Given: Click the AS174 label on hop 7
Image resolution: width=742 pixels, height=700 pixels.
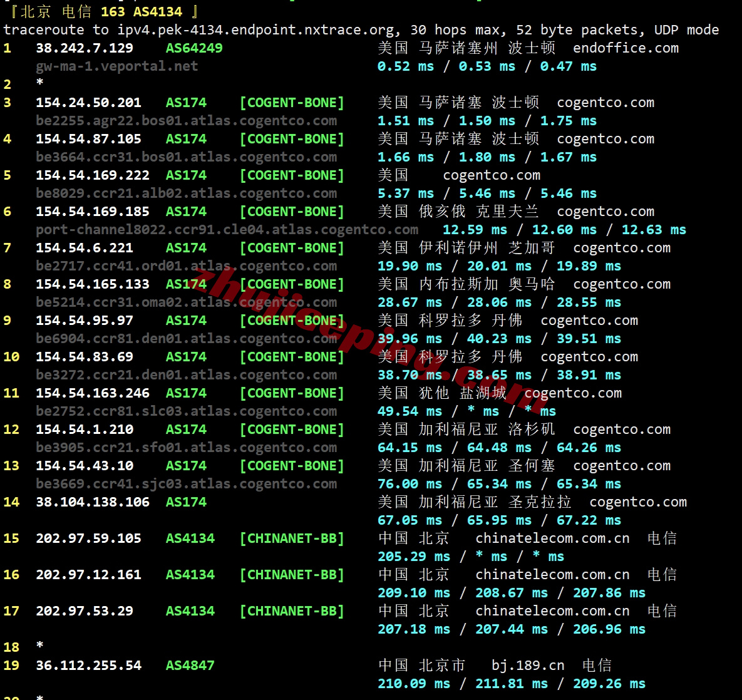Looking at the screenshot, I should pos(185,247).
